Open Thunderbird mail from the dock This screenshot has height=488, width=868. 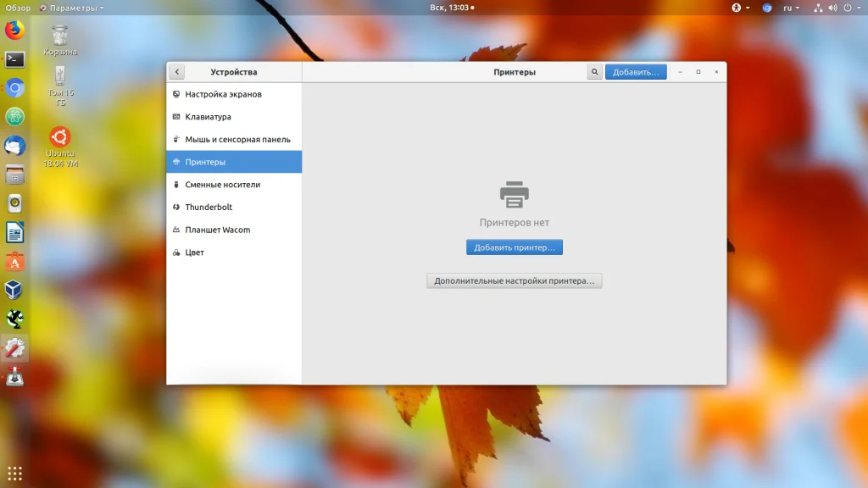[x=14, y=146]
